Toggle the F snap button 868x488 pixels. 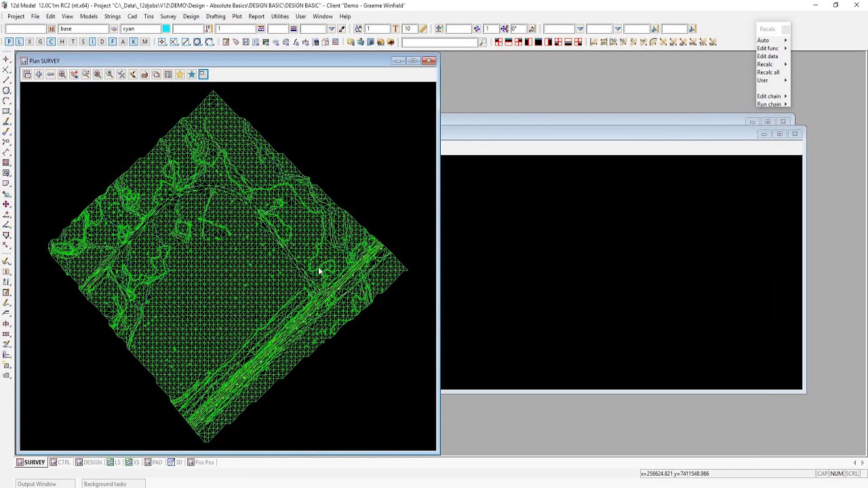point(113,42)
